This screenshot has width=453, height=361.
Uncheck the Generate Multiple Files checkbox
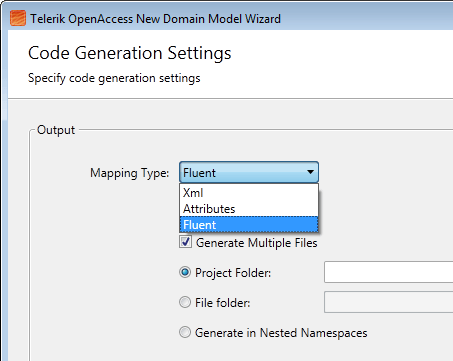(x=185, y=242)
